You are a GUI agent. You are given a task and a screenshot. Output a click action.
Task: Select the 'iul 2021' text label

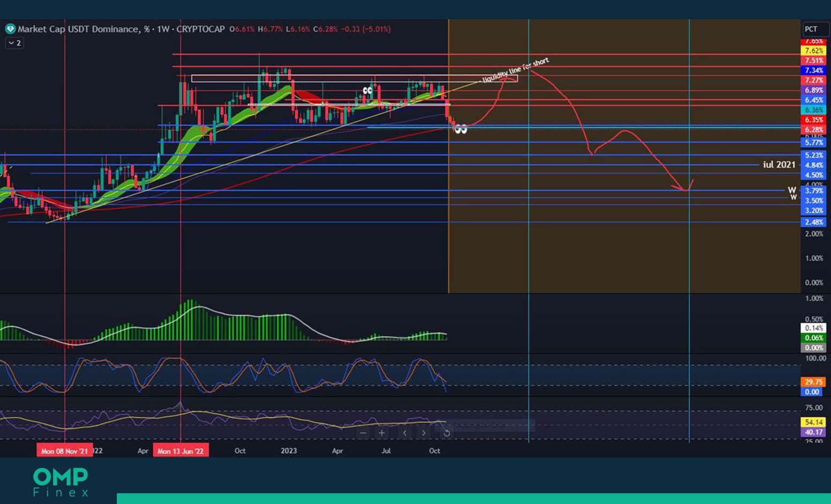(779, 164)
